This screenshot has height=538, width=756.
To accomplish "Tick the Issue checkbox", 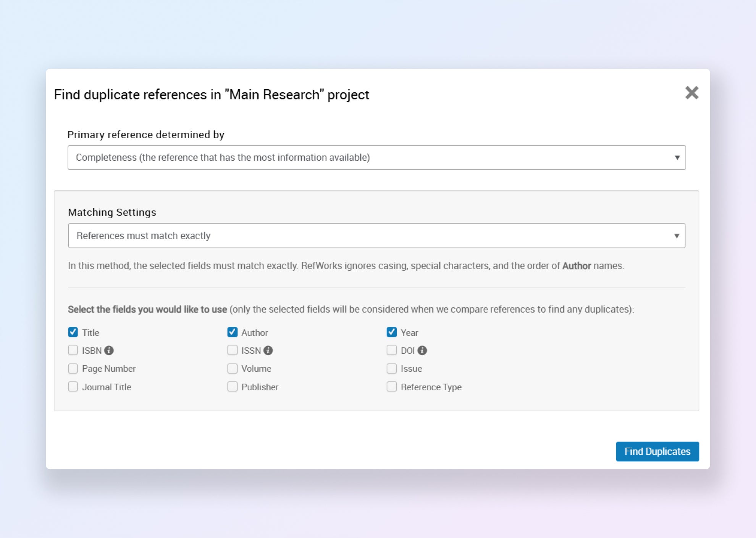I will tap(391, 369).
